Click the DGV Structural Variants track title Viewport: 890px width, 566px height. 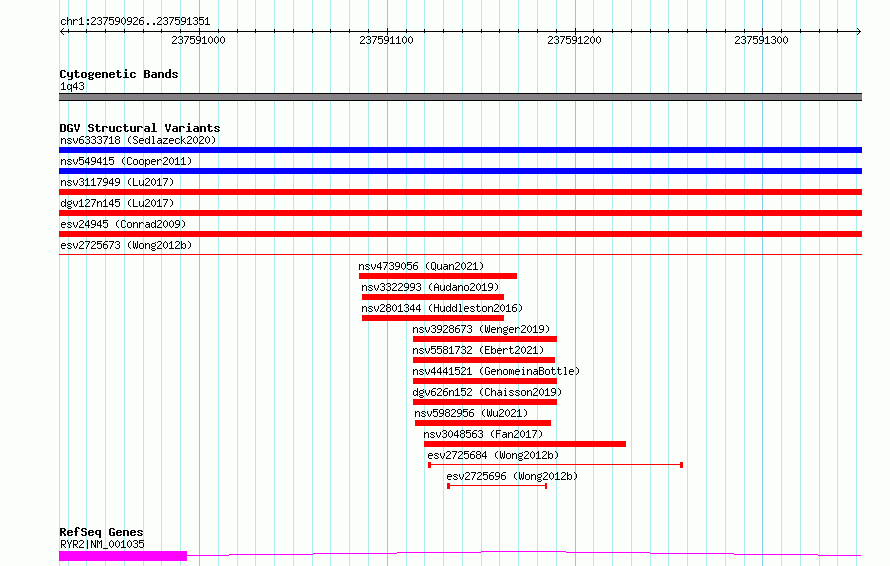point(140,128)
